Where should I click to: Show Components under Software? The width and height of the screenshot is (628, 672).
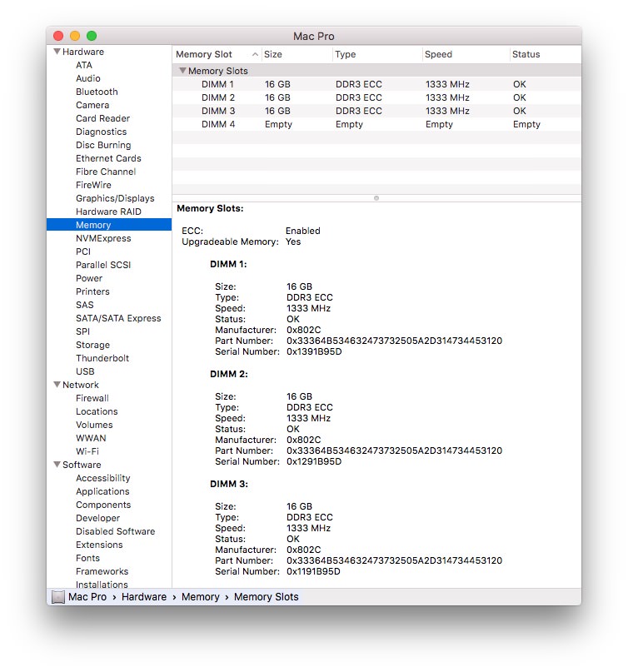(103, 505)
